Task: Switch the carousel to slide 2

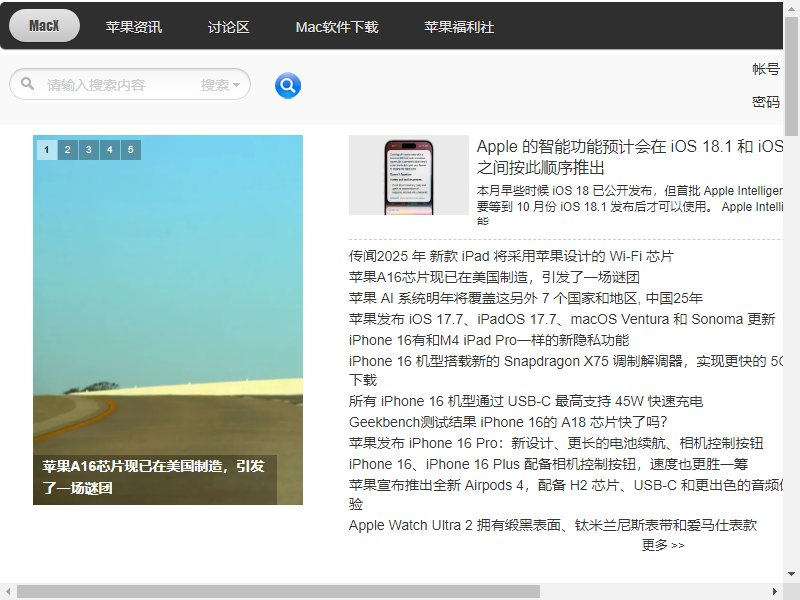Action: (68, 149)
